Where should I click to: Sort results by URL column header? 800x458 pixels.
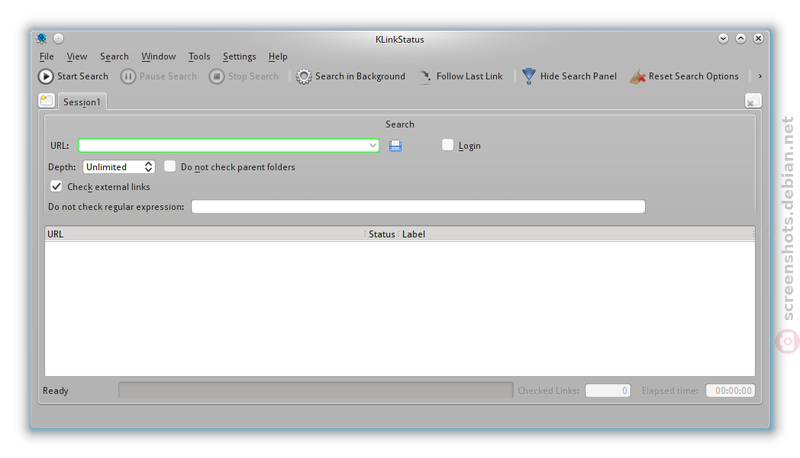click(x=204, y=234)
